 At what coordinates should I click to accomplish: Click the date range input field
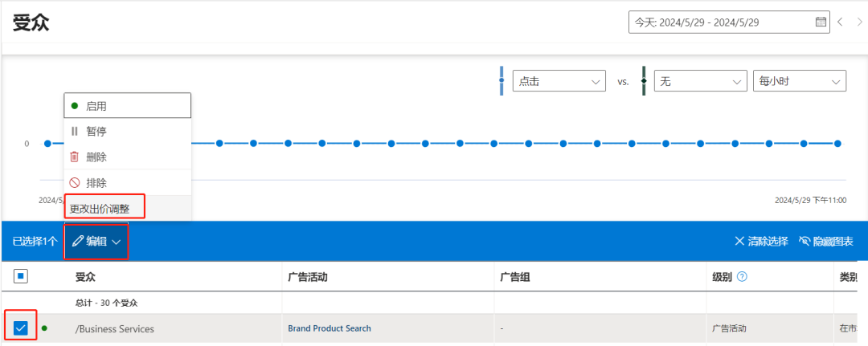tap(729, 22)
